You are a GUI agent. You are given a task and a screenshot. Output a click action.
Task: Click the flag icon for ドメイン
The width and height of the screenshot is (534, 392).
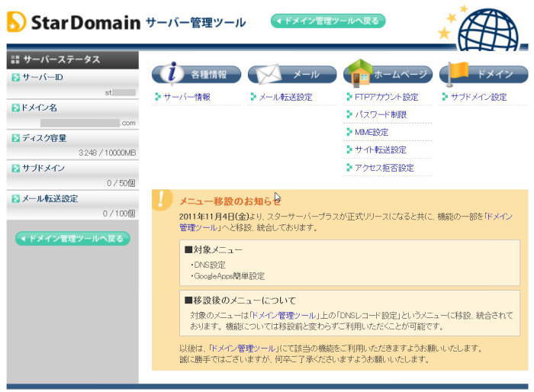[x=458, y=73]
